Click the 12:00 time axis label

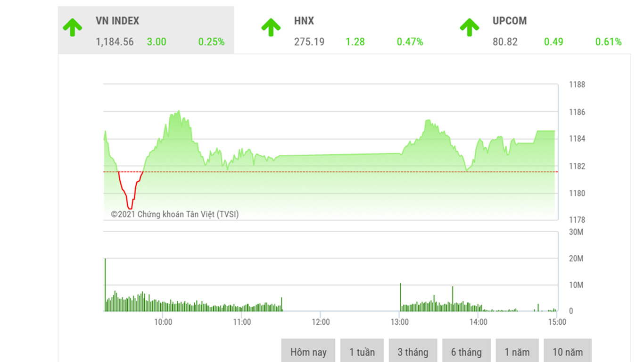click(320, 322)
